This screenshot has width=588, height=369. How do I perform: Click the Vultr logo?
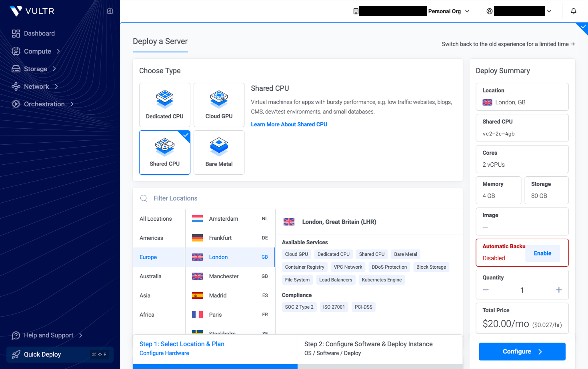(x=32, y=11)
